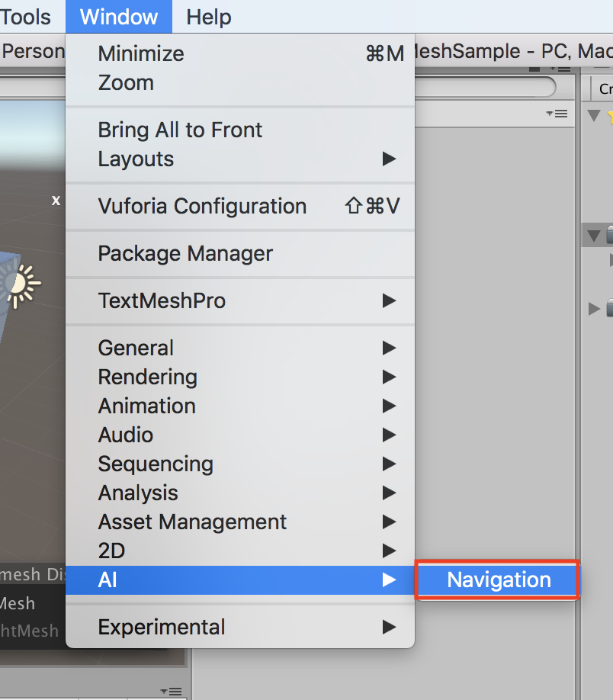Select the bottom collapsed folder icon

(609, 308)
